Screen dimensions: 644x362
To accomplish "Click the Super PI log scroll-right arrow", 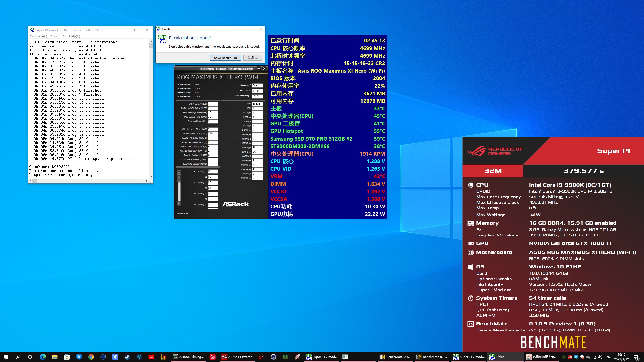I will (147, 181).
